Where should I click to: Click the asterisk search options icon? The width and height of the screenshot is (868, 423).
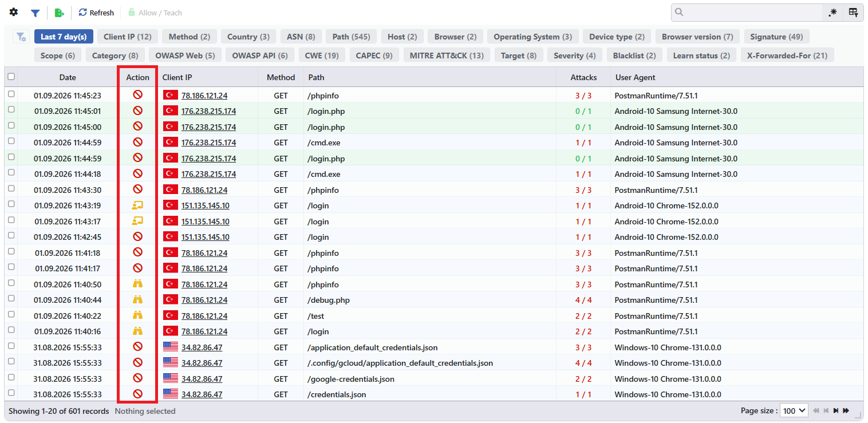click(832, 13)
